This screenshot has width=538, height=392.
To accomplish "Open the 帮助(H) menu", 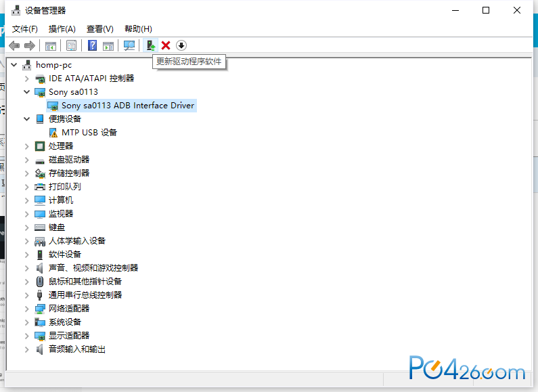I will (x=138, y=29).
